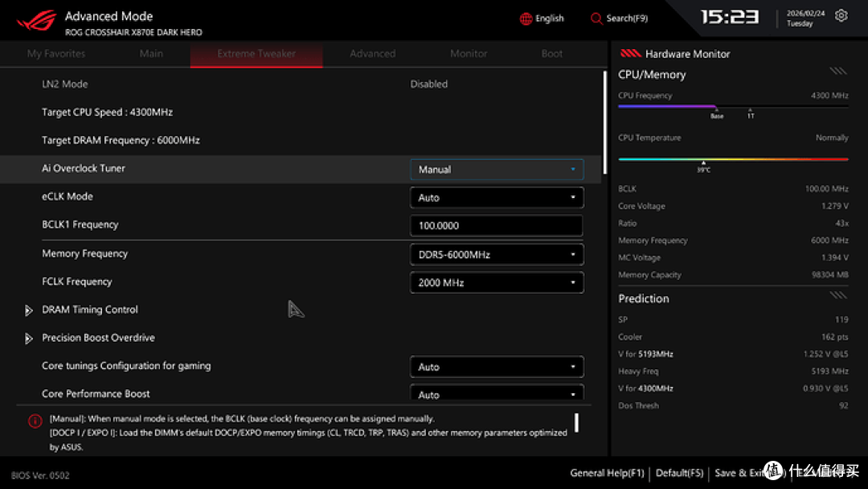The height and width of the screenshot is (489, 868).
Task: Click the 15:23 clock display
Action: tap(730, 18)
